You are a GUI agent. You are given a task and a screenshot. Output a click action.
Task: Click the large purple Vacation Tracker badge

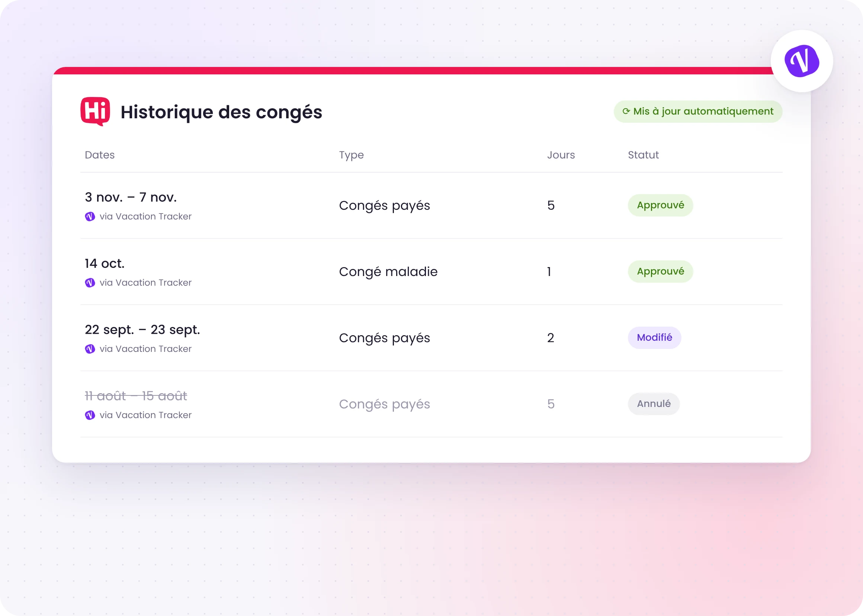(802, 61)
